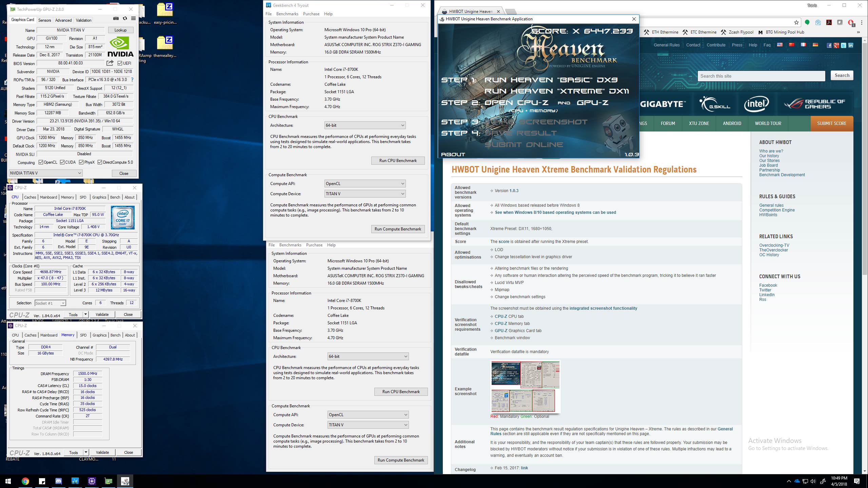Toggle DirectCompute 5.0 checkbox in GPU-Z
The width and height of the screenshot is (868, 488).
tap(100, 162)
